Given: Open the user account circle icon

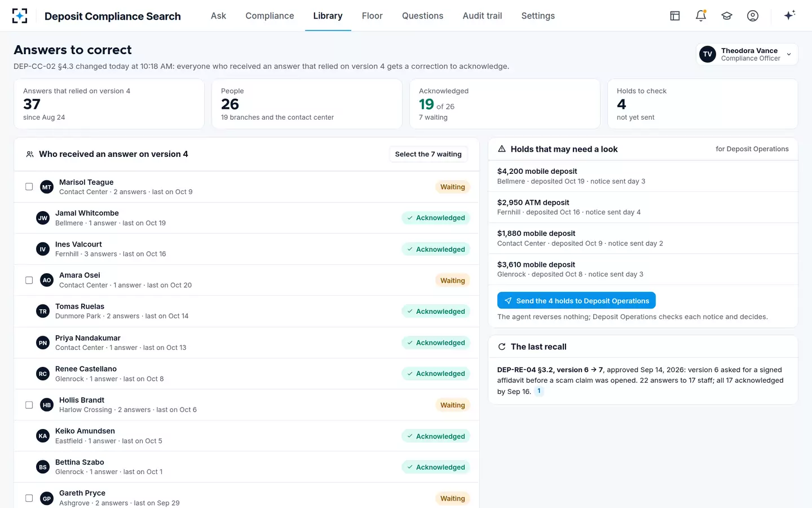Looking at the screenshot, I should (x=753, y=16).
